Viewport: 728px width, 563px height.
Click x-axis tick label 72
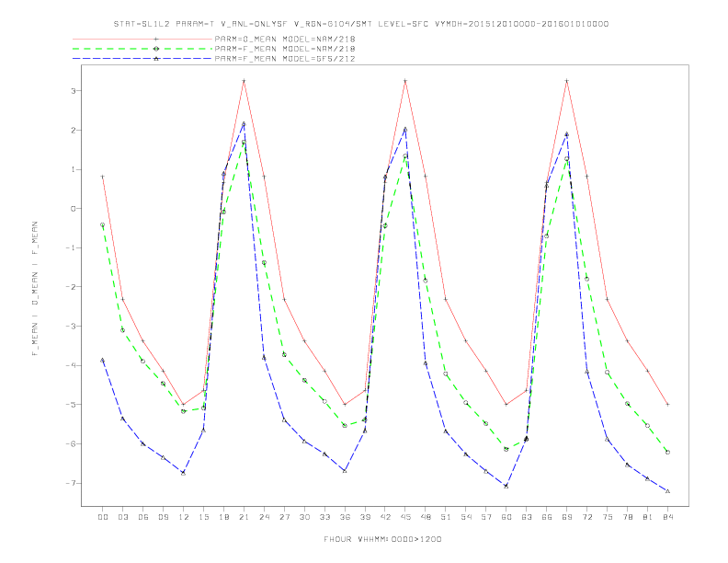(x=587, y=517)
